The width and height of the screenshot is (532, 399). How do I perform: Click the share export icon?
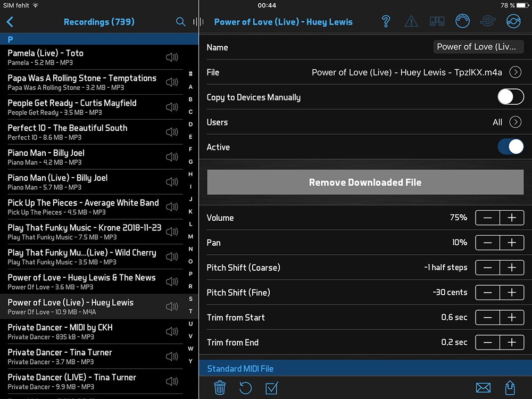(x=510, y=387)
